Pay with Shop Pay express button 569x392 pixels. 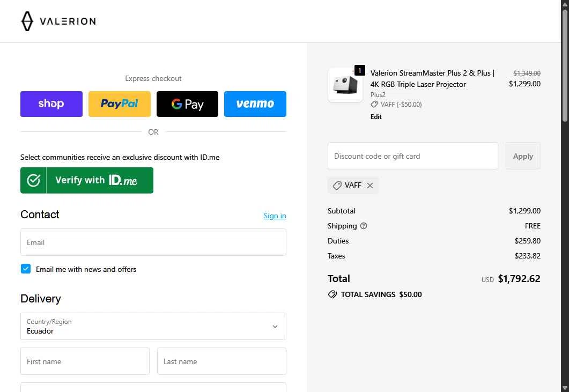pos(51,104)
